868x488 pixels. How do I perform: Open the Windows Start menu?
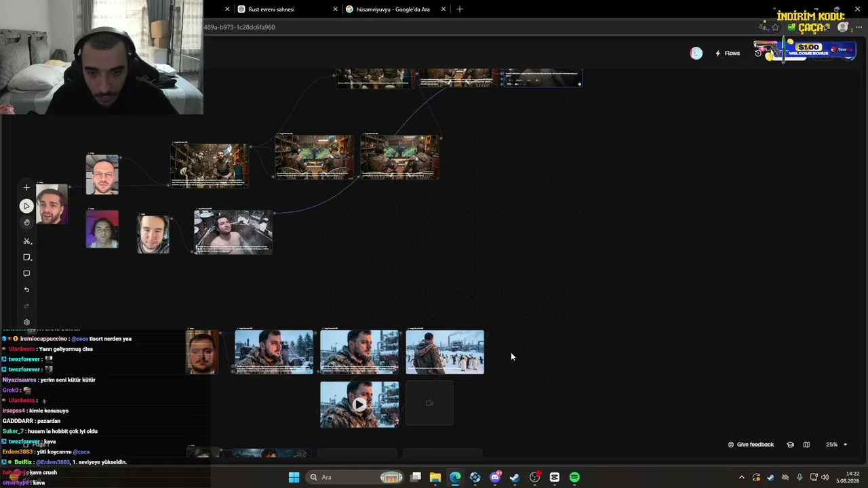(x=294, y=477)
